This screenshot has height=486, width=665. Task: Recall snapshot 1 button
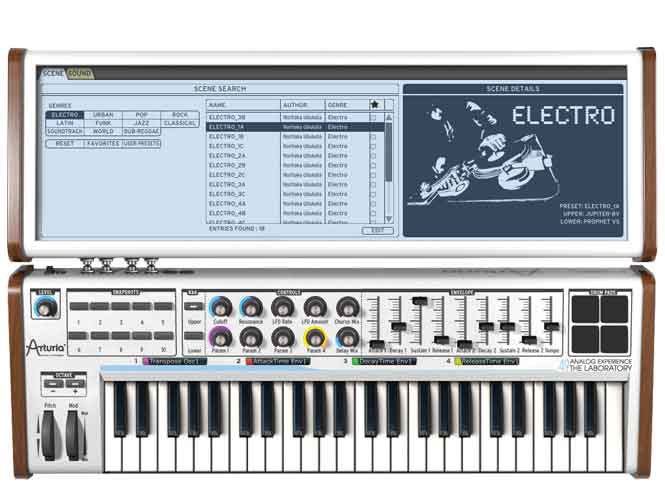[79, 306]
